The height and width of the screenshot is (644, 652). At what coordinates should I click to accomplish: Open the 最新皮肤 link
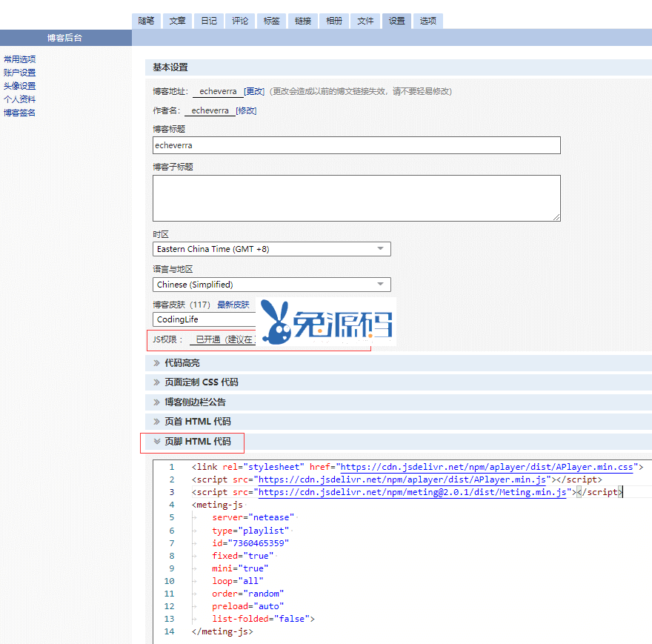coord(233,305)
